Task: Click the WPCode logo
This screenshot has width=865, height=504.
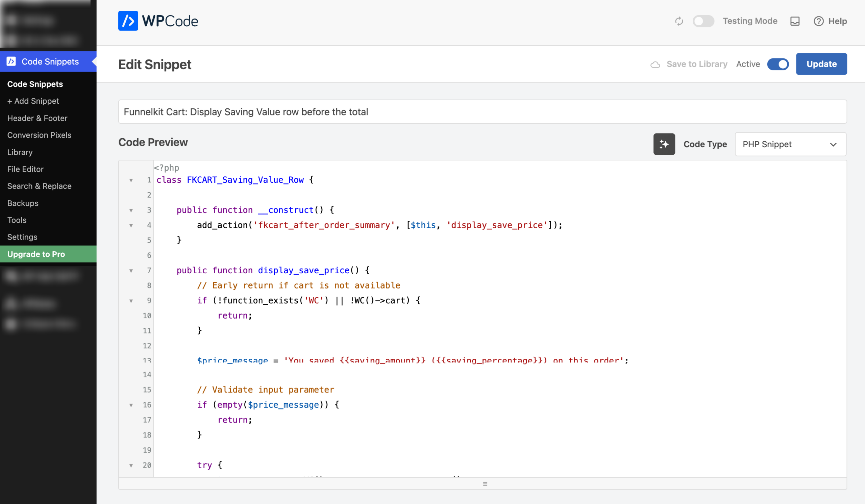Action: point(158,21)
